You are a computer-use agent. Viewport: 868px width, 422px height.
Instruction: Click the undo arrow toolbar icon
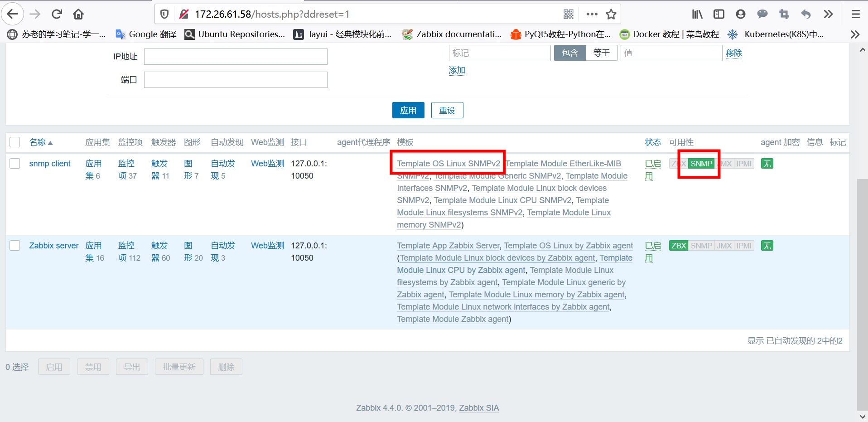(x=806, y=14)
